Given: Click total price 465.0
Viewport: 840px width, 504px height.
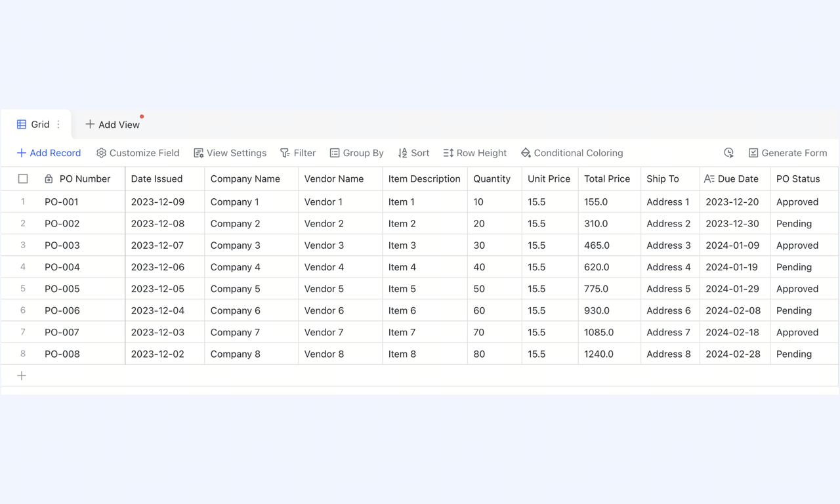Looking at the screenshot, I should coord(610,245).
